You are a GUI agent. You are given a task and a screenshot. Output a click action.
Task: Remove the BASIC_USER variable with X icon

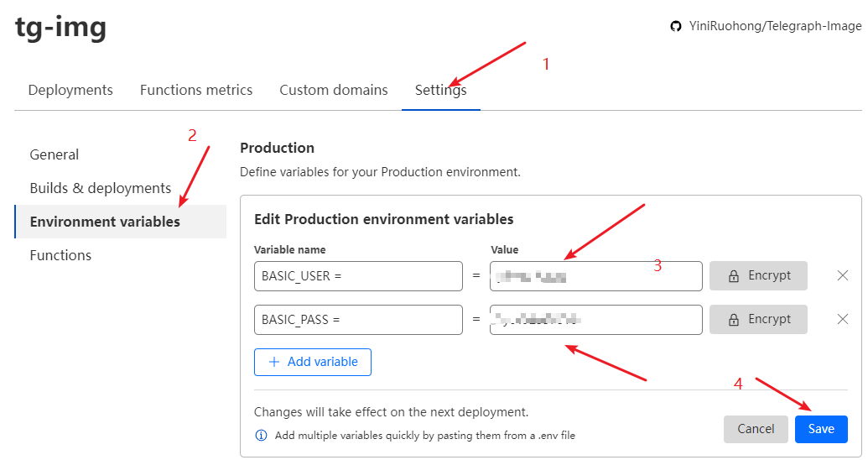click(843, 275)
